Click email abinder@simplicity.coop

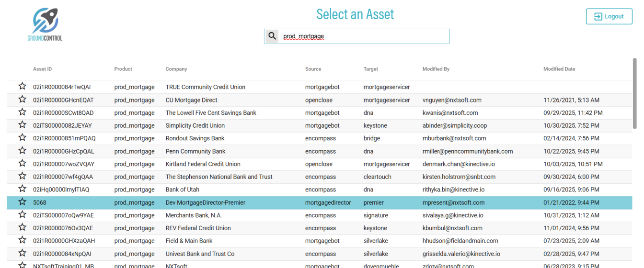455,125
